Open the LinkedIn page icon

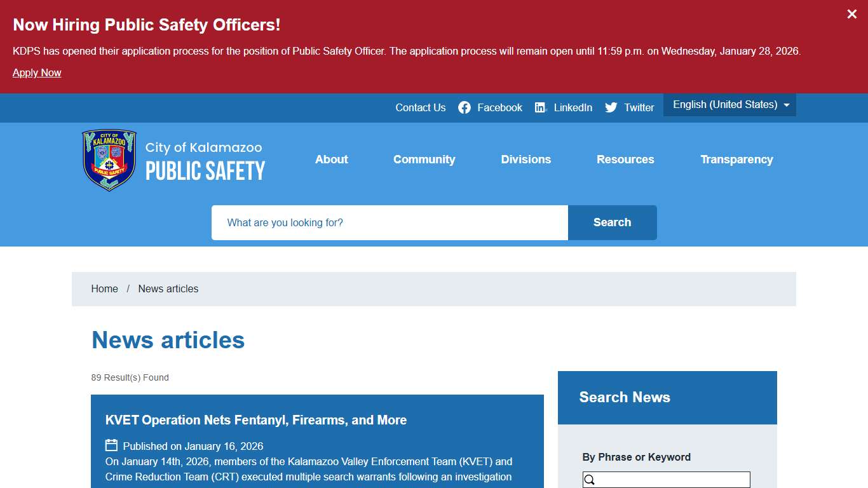point(541,107)
